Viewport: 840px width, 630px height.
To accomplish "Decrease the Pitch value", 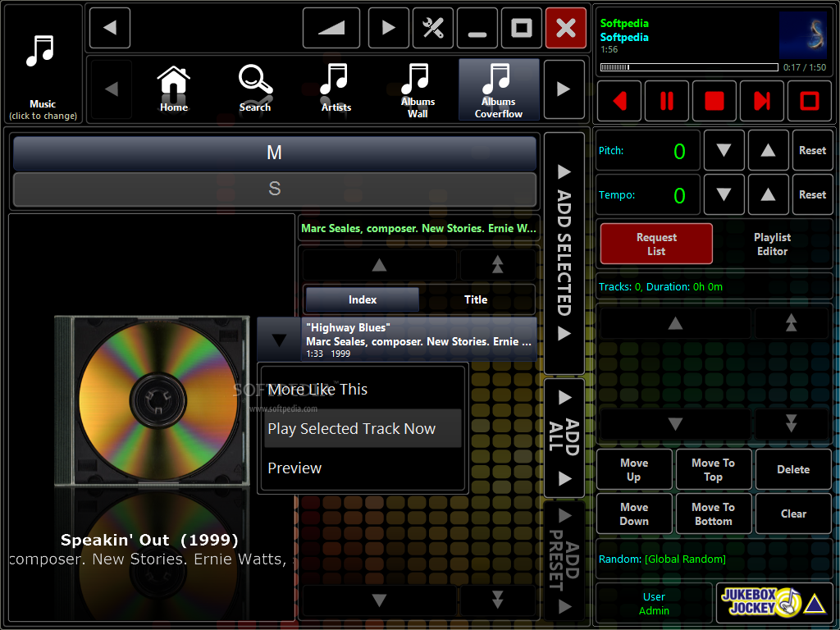I will (724, 151).
